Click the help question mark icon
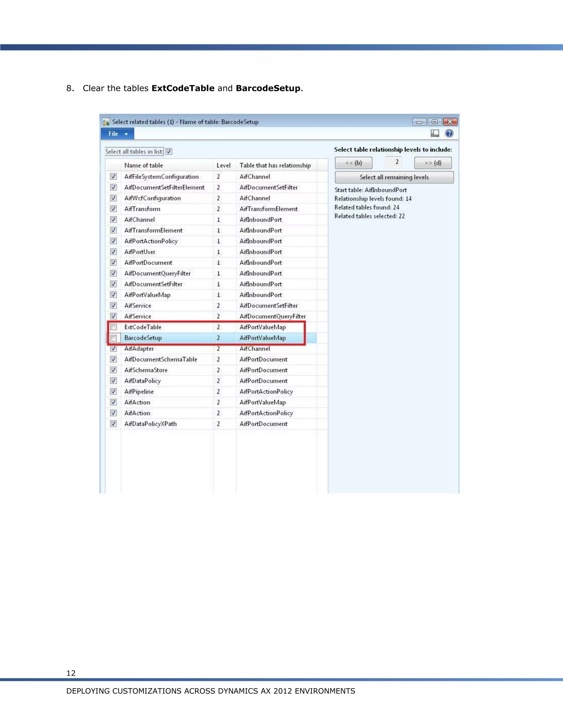563x728 pixels. (449, 133)
